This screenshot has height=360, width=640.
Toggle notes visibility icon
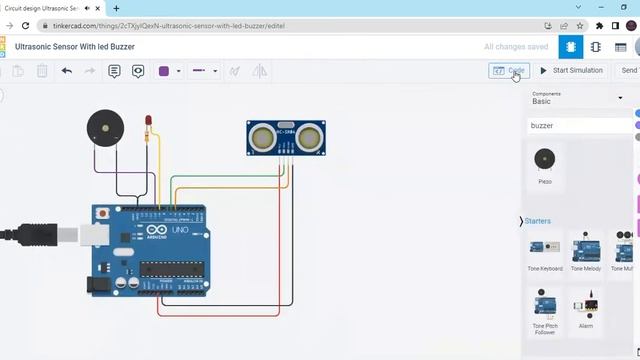click(x=138, y=71)
